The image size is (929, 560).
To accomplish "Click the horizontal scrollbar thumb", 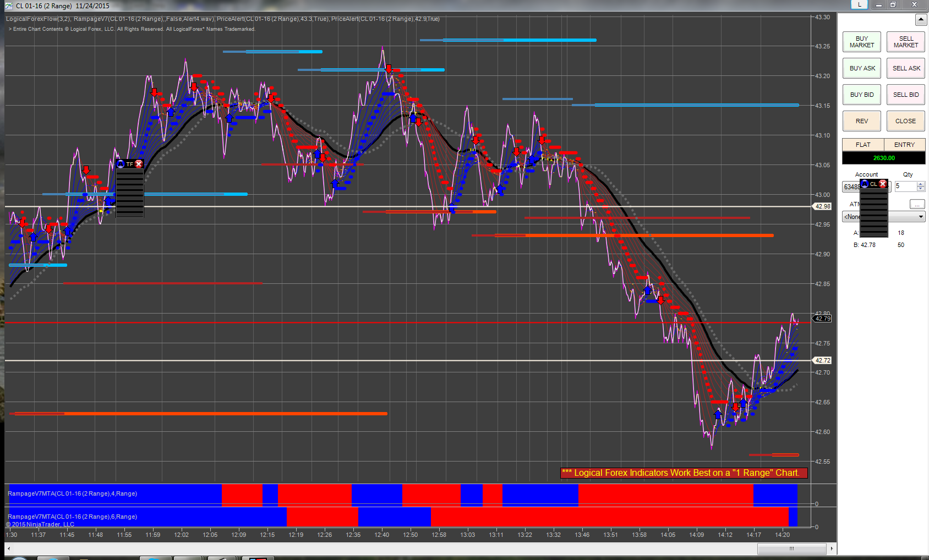I will [x=791, y=548].
